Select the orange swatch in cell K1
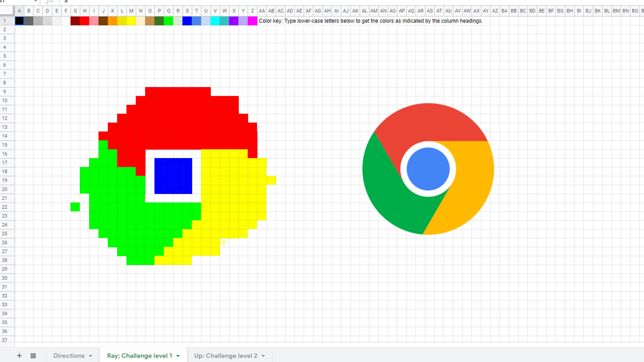This screenshot has width=644, height=362. tap(113, 21)
